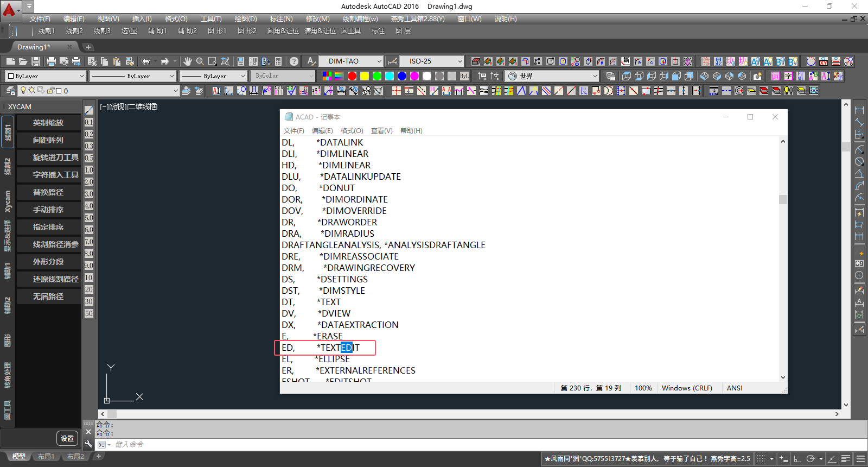Toggle the layer 0 lock icon
Screen dimensions: 868x467
(x=50, y=91)
